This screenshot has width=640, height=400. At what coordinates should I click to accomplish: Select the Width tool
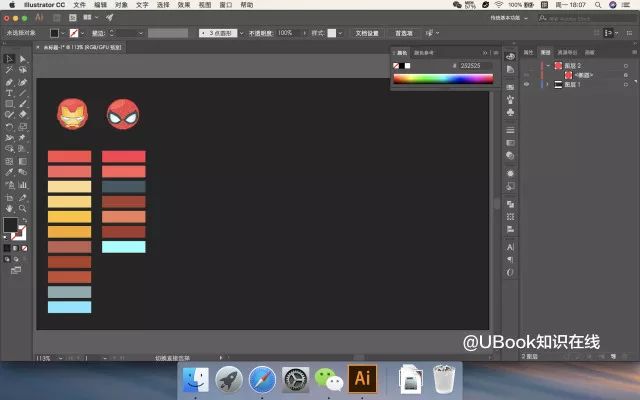click(x=9, y=138)
